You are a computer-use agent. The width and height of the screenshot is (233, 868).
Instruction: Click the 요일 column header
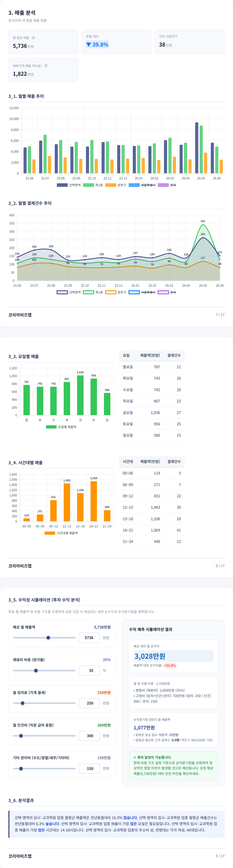(126, 356)
